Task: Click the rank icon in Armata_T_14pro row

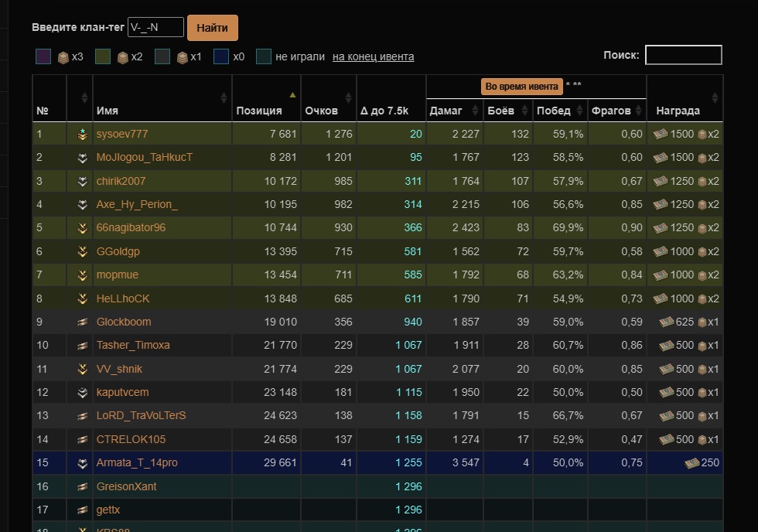Action: 82,462
